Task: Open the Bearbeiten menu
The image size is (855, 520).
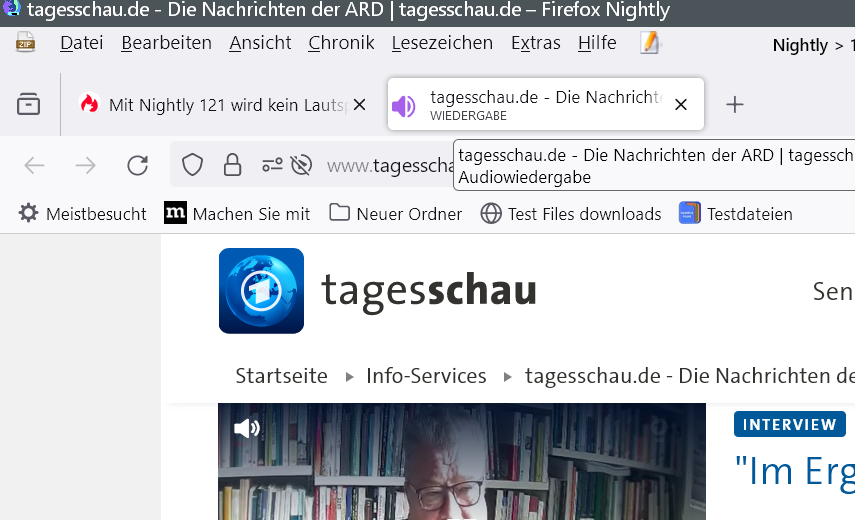Action: (x=166, y=43)
